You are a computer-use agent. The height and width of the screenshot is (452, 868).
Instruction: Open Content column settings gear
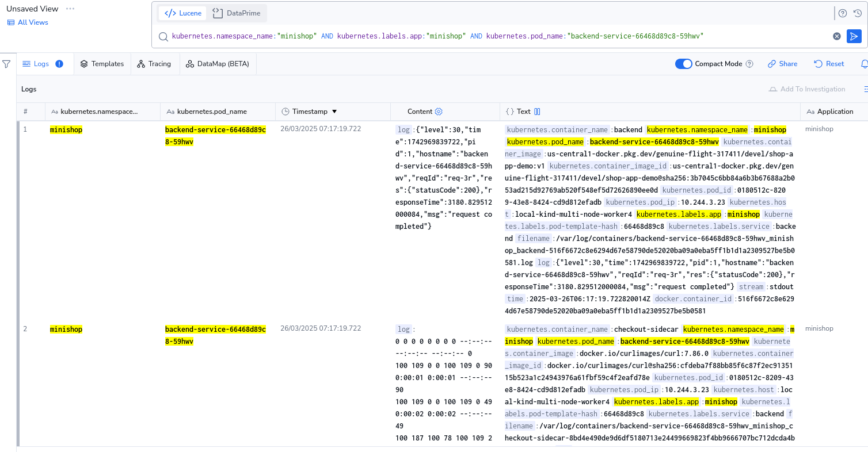pos(439,112)
